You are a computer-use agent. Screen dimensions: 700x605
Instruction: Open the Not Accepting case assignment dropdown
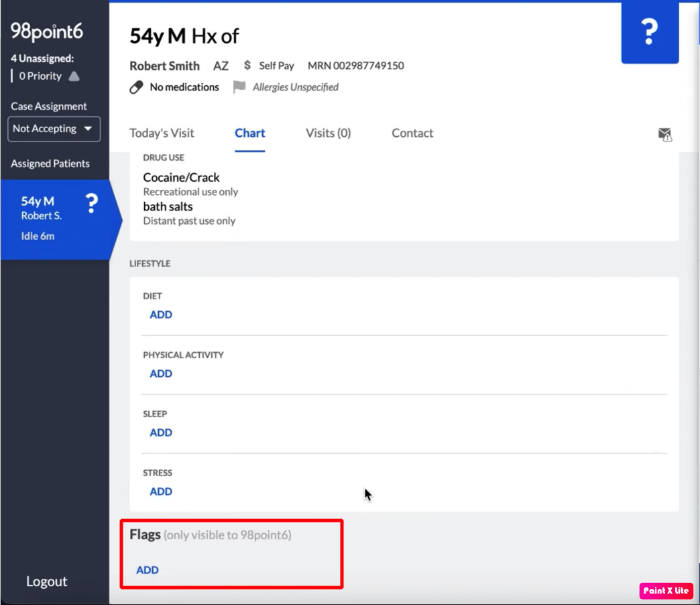point(54,129)
